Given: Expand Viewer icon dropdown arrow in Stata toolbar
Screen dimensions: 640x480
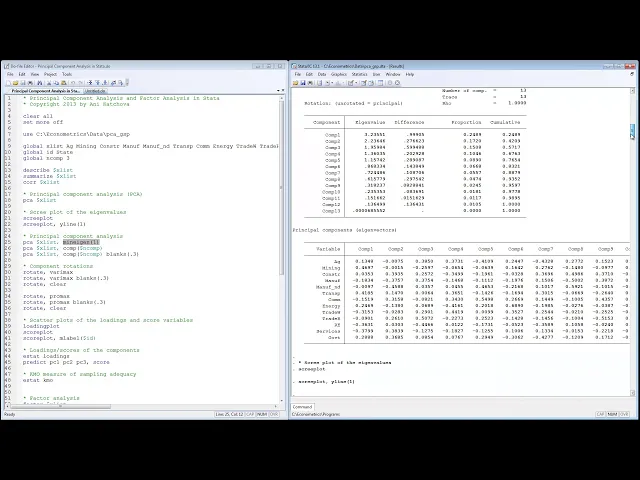Looking at the screenshot, I should pyautogui.click(x=332, y=82).
